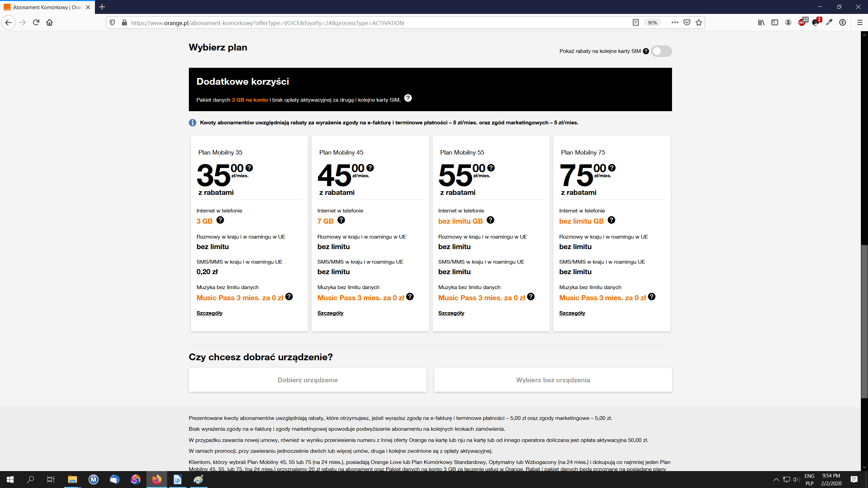Open the clock and calendar flyout

click(x=831, y=480)
